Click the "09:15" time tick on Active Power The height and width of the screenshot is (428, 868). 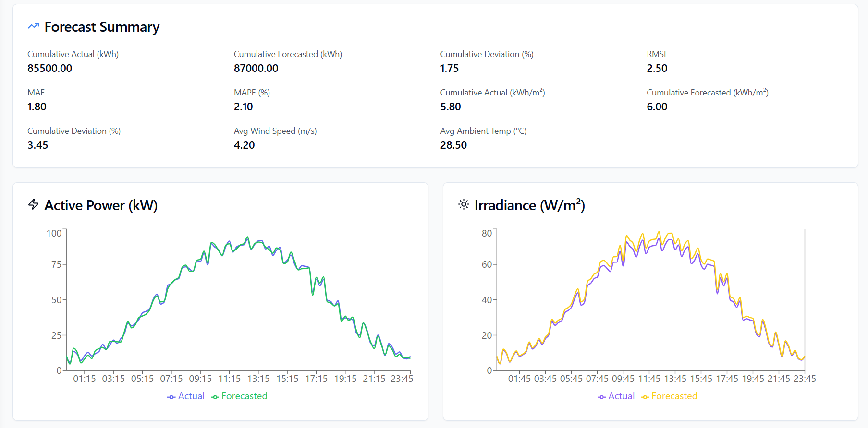(x=200, y=379)
